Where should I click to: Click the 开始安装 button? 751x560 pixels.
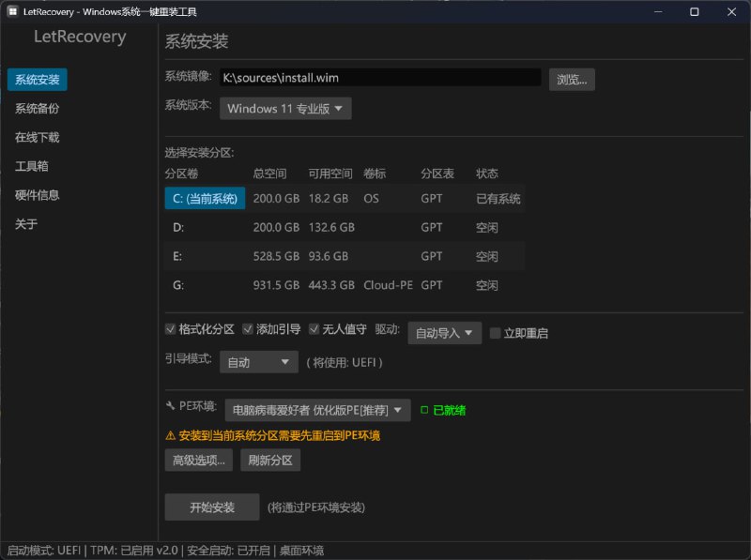pos(211,507)
